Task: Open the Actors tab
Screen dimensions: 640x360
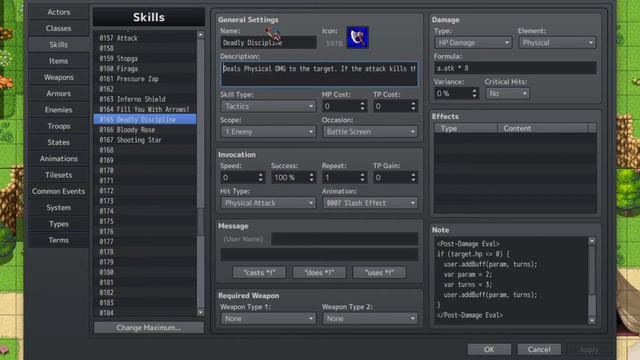Action: 59,12
